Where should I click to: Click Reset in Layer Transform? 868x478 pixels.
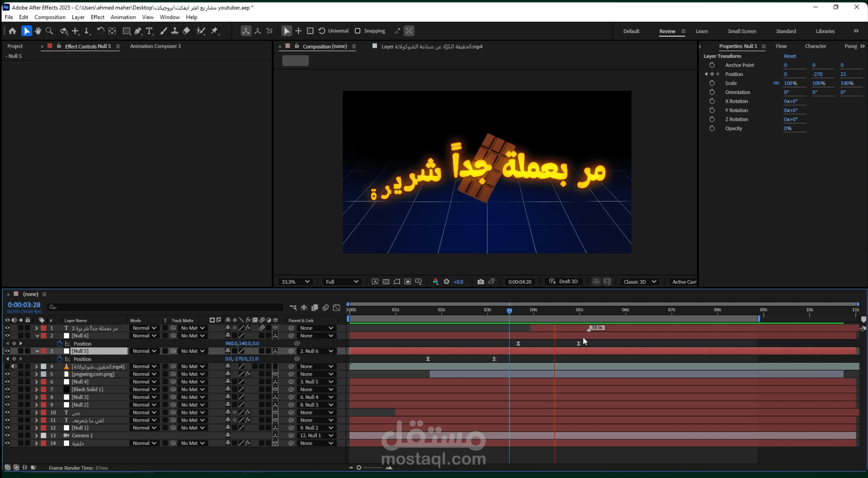point(790,56)
